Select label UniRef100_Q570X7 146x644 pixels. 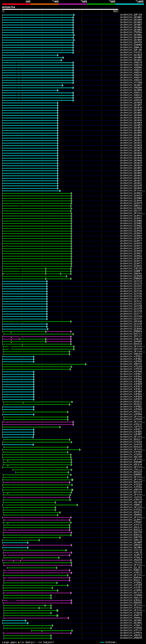(x=131, y=336)
